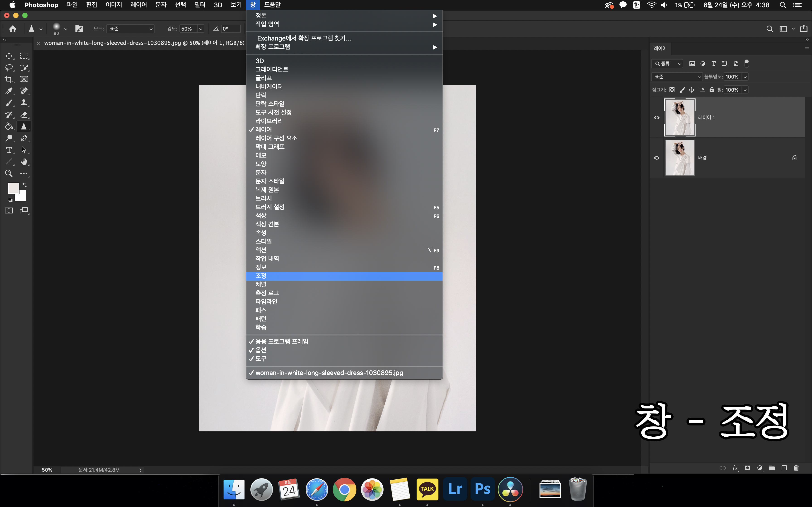Choose 조정 from the 창 menu
This screenshot has width=812, height=507.
click(261, 276)
